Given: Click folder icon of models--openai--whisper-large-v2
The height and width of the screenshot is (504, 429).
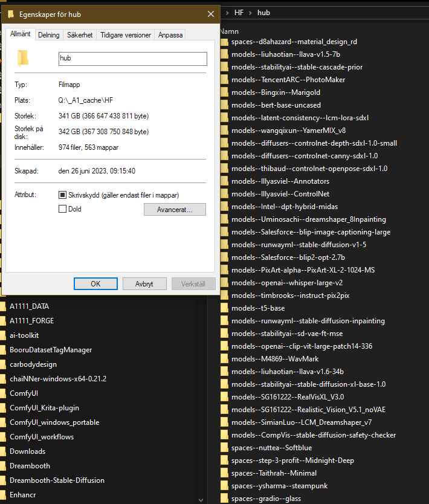Looking at the screenshot, I should point(224,283).
